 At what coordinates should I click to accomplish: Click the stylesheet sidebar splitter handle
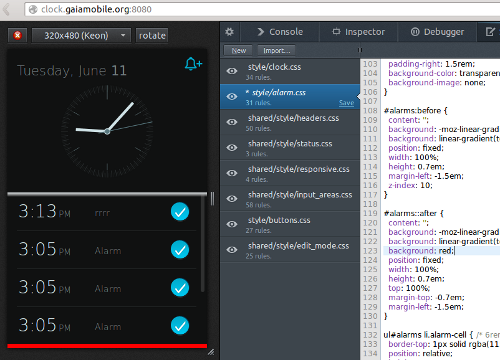[x=359, y=50]
